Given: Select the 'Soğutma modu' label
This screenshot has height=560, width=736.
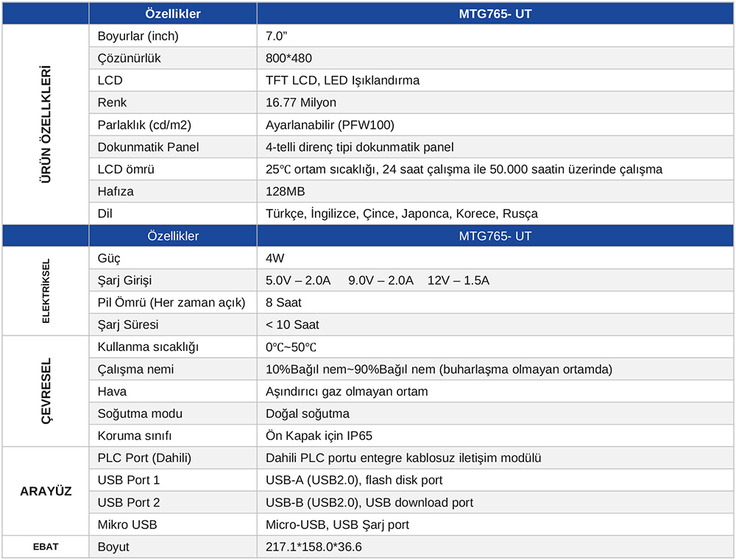Looking at the screenshot, I should click(x=140, y=414).
